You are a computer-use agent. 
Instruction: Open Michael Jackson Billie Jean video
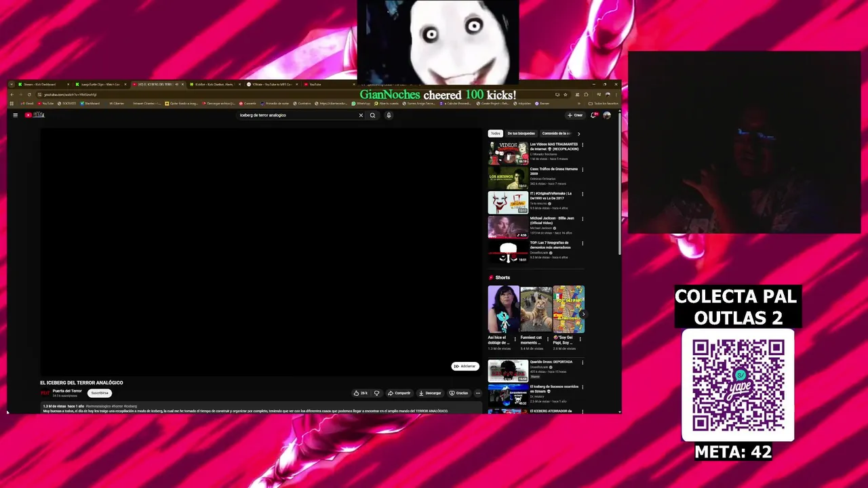508,227
